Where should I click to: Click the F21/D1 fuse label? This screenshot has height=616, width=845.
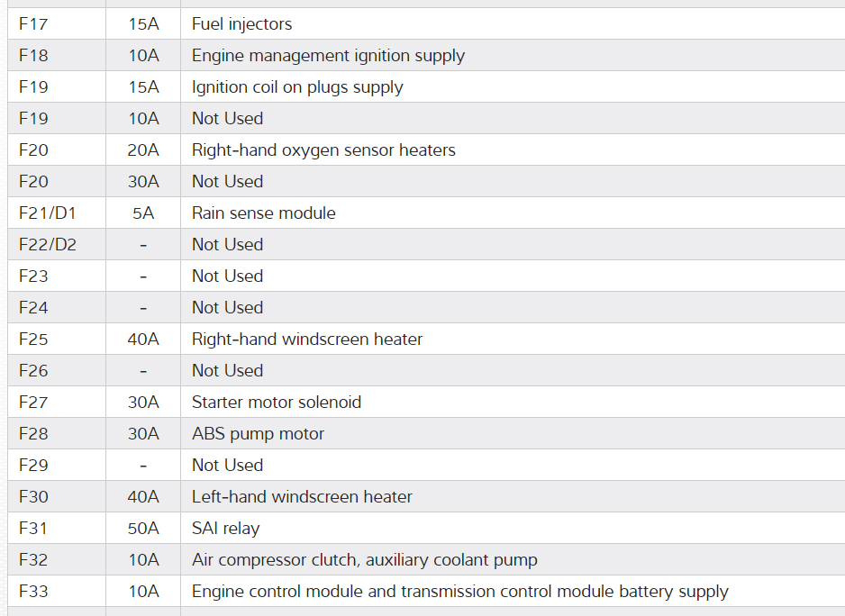pyautogui.click(x=48, y=213)
